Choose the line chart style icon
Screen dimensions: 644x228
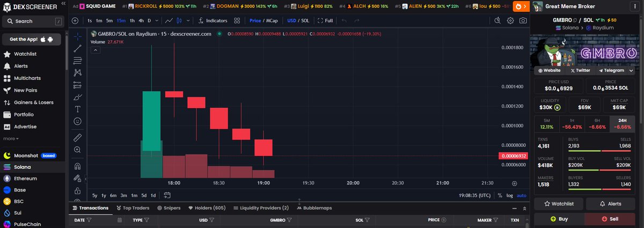tap(169, 20)
